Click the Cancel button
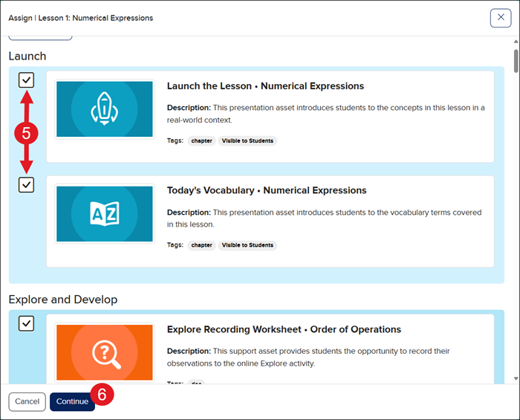This screenshot has width=520, height=420. [x=27, y=401]
